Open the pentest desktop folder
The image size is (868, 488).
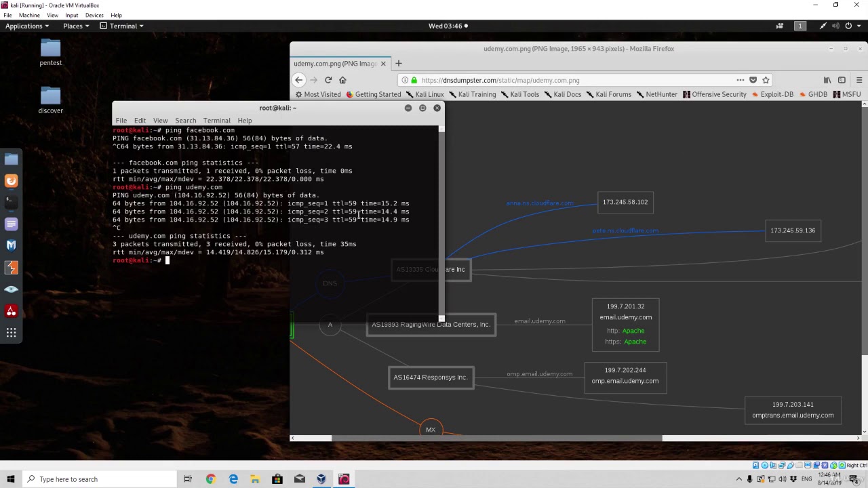[x=50, y=53]
